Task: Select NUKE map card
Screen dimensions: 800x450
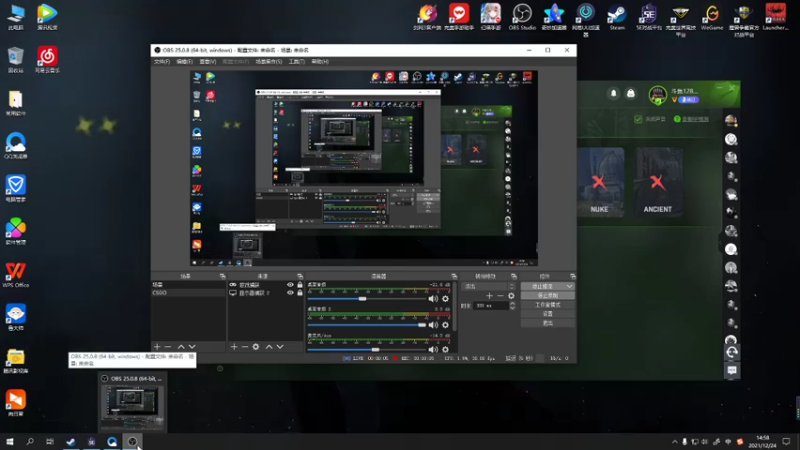Action: [x=599, y=181]
